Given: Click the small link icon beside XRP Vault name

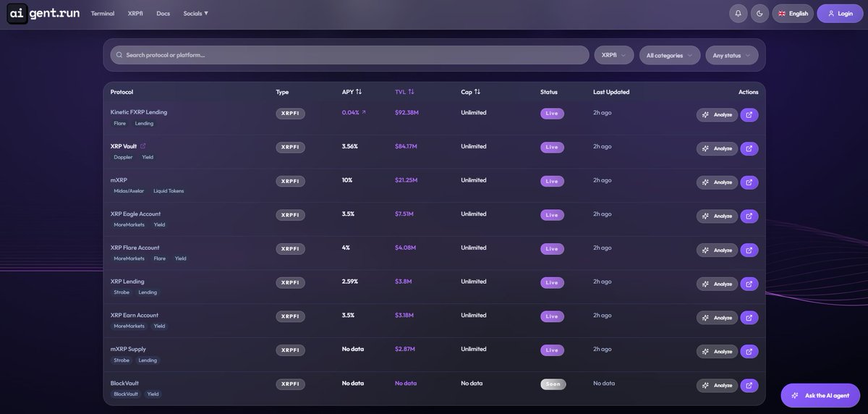Looking at the screenshot, I should click(x=143, y=146).
